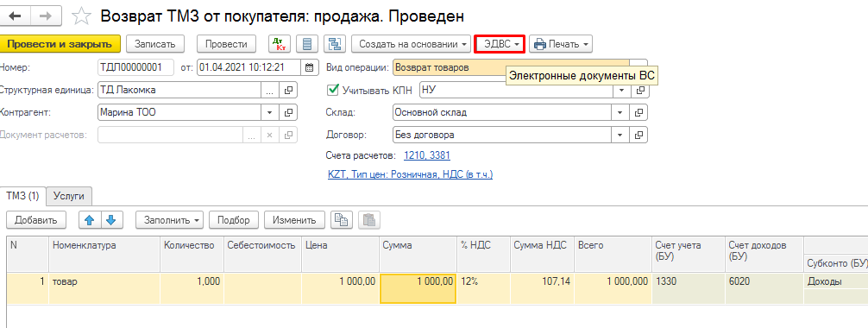Open Склад dropdown arrow
The width and height of the screenshot is (868, 328).
point(621,112)
